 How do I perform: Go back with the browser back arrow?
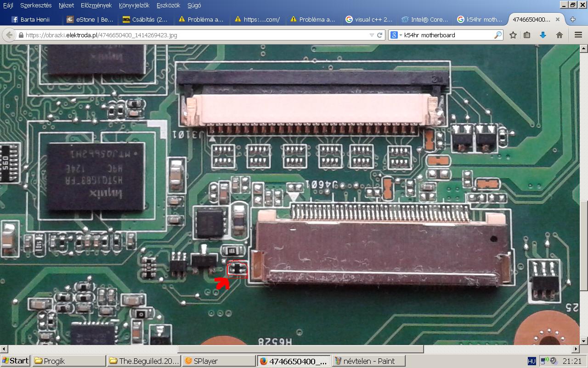[x=9, y=35]
